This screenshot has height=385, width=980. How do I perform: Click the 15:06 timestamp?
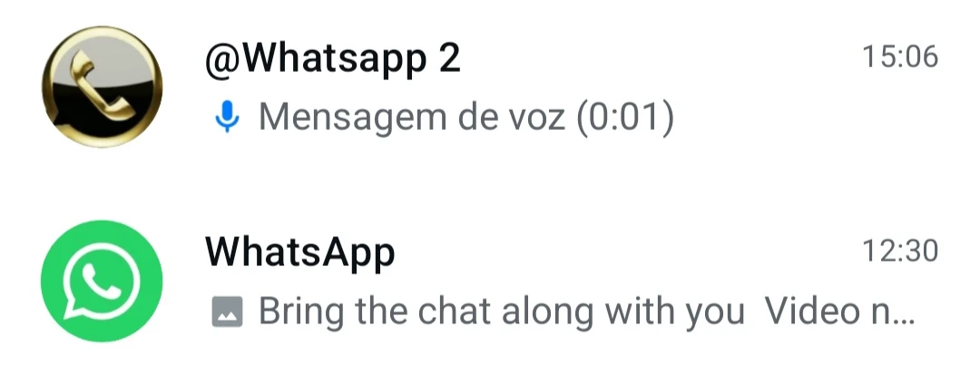click(x=900, y=57)
